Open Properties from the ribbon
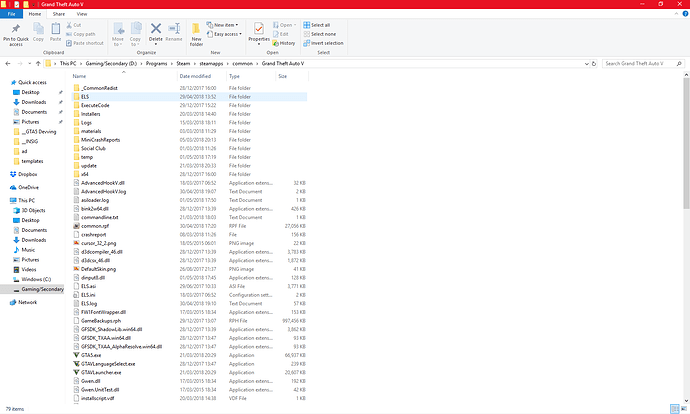Image resolution: width=690 pixels, height=414 pixels. point(259,33)
